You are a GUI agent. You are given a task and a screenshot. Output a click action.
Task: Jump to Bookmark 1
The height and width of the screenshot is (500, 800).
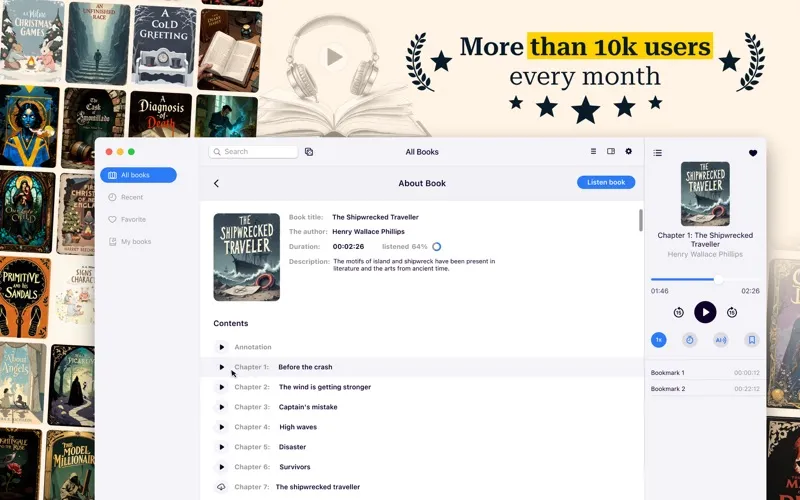pos(705,372)
